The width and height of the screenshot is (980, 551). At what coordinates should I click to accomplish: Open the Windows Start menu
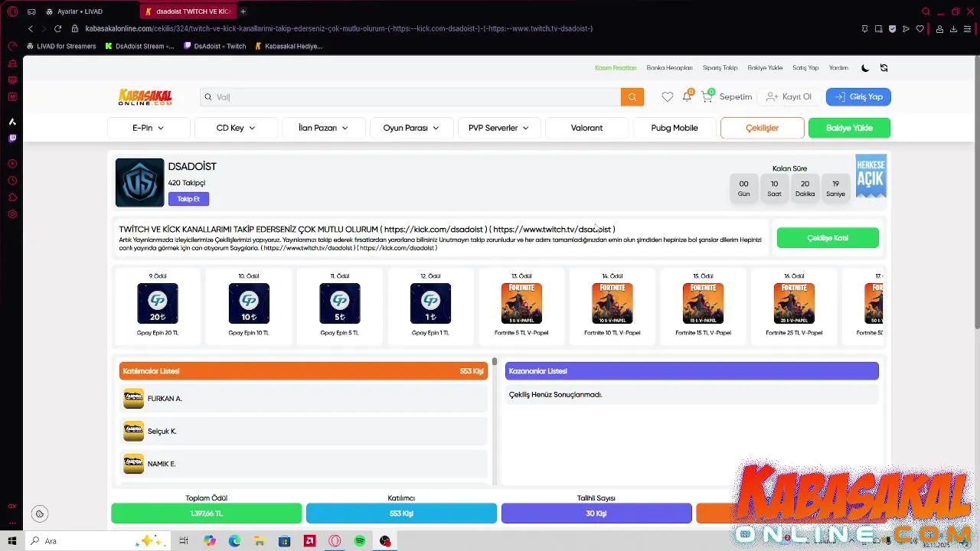point(12,541)
